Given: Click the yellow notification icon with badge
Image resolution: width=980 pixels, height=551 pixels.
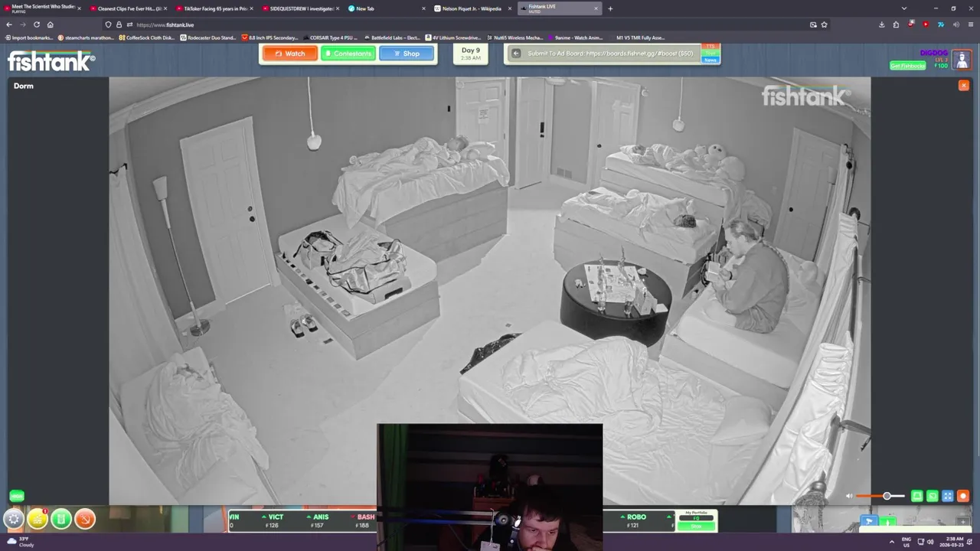Looking at the screenshot, I should (x=38, y=520).
